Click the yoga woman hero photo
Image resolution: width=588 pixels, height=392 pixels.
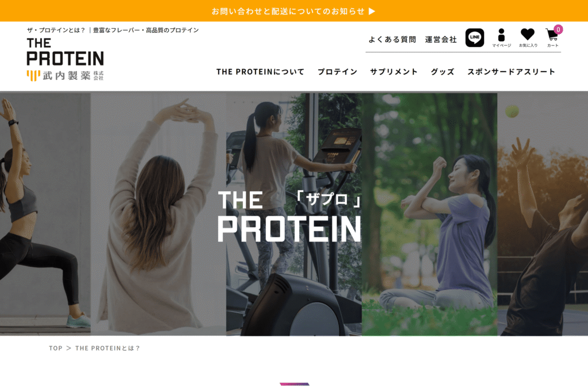click(45, 214)
